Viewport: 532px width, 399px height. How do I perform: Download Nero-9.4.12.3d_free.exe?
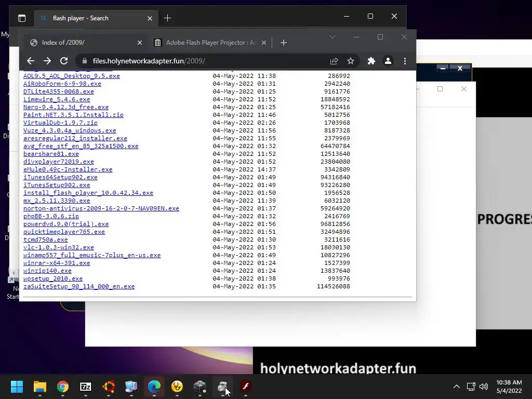pyautogui.click(x=66, y=107)
